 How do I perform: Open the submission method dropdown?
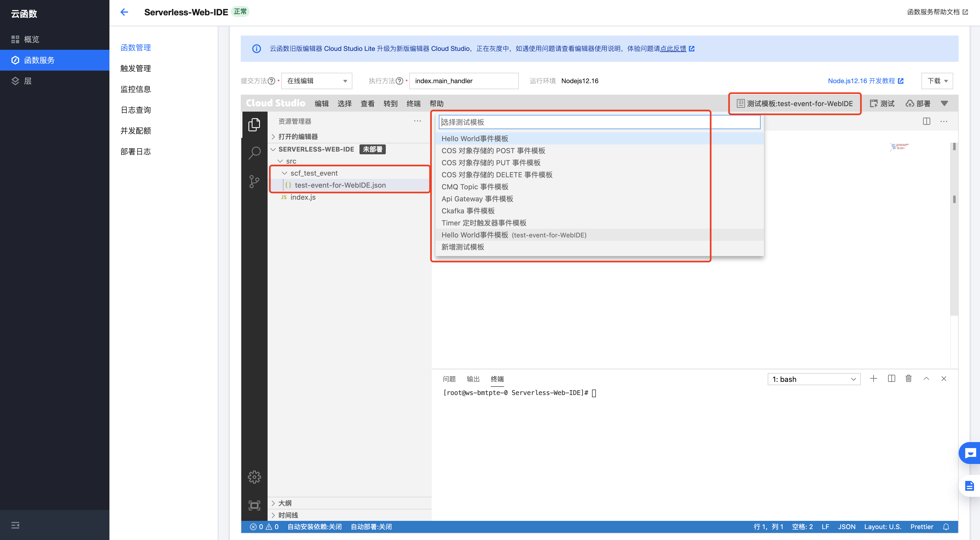pos(317,81)
